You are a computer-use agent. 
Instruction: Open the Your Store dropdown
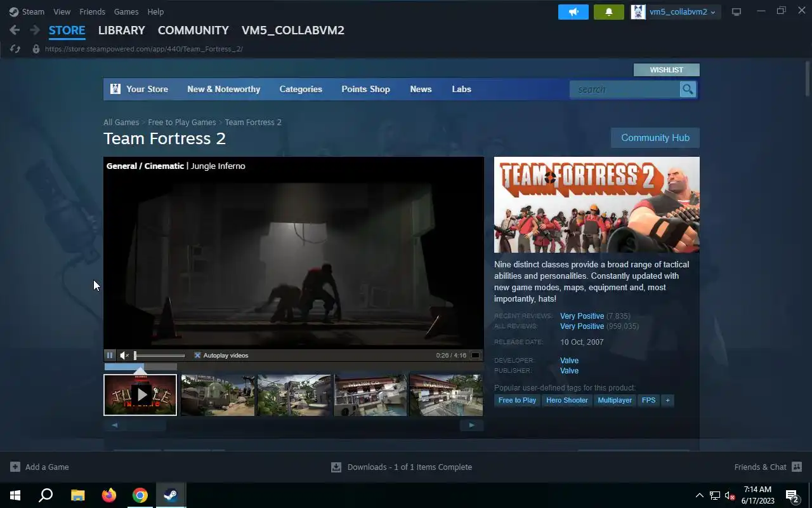[147, 90]
